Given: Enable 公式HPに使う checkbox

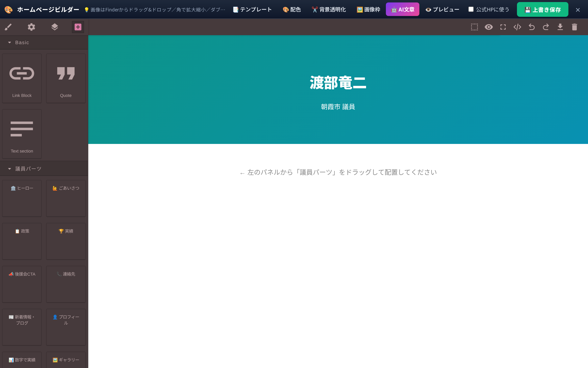Looking at the screenshot, I should pos(471,9).
